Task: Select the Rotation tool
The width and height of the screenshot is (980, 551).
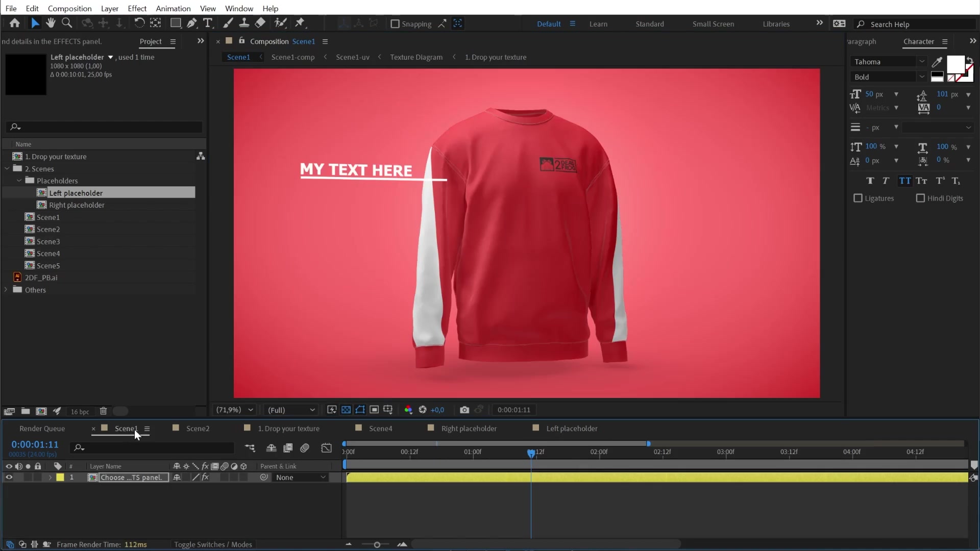Action: pos(139,23)
